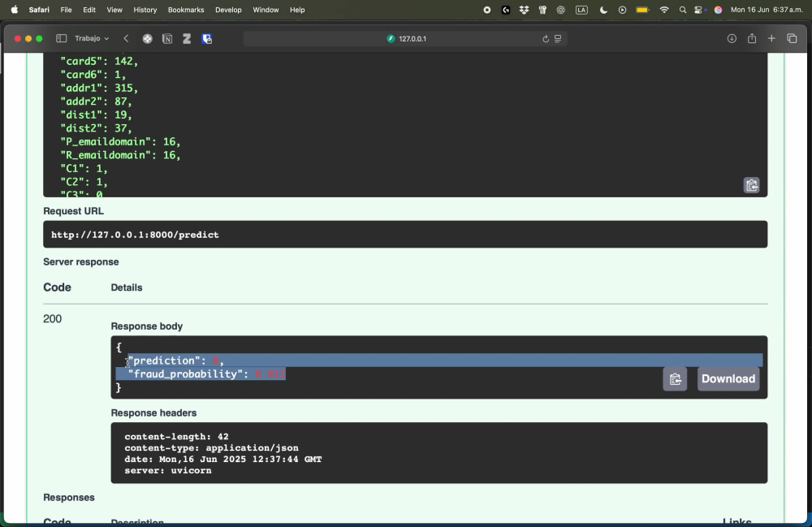This screenshot has width=812, height=527.
Task: Click the screen recording icon in menu bar
Action: (x=486, y=10)
